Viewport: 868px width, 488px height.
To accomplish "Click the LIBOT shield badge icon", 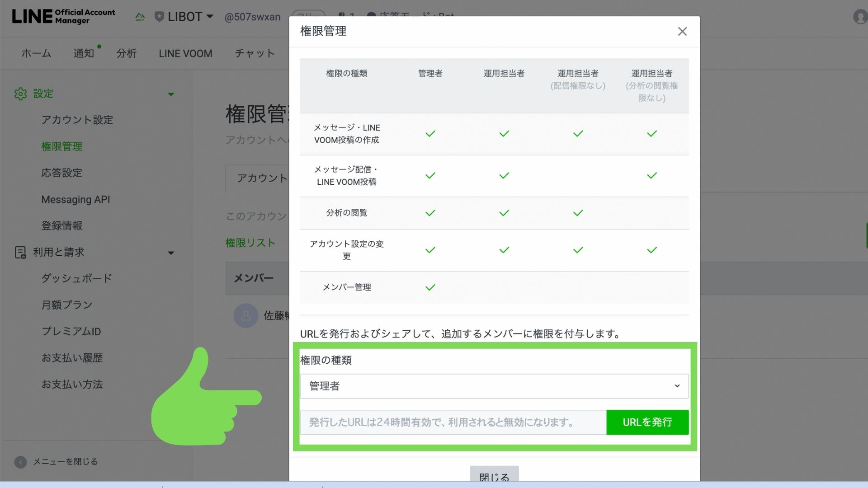I will click(159, 17).
